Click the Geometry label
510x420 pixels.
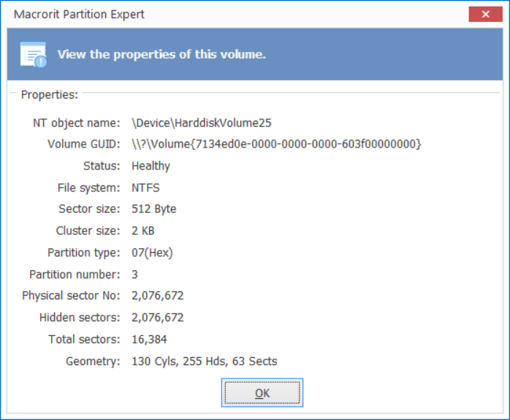tap(93, 361)
